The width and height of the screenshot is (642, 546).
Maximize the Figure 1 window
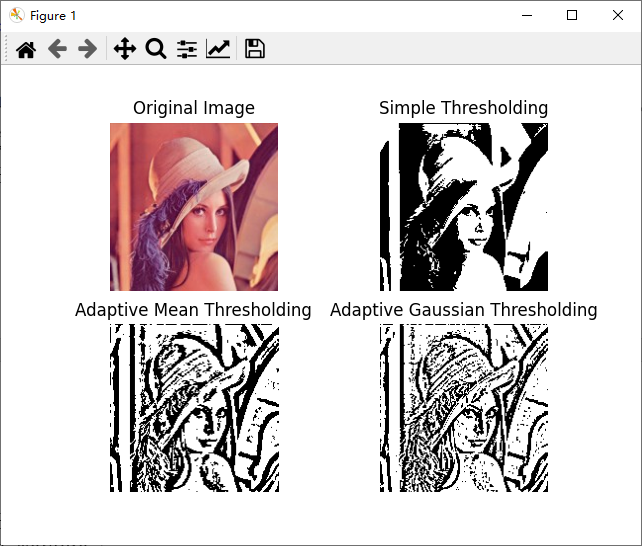coord(572,16)
